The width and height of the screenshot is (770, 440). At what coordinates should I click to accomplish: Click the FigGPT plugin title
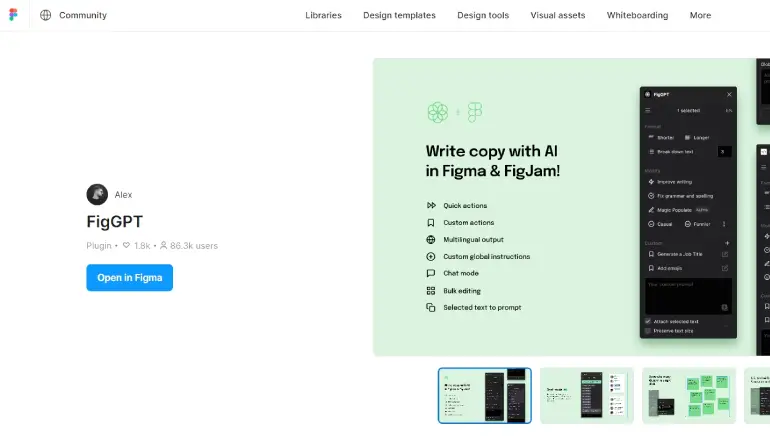coord(114,221)
